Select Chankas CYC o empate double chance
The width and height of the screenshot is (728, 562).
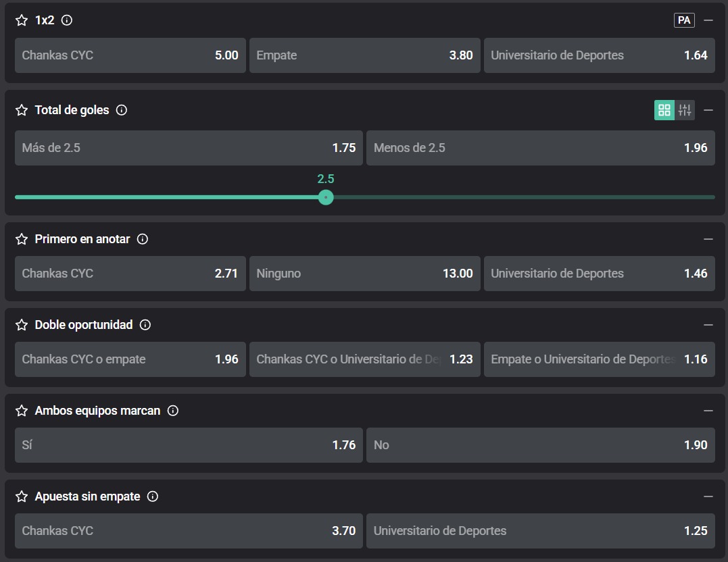pyautogui.click(x=130, y=359)
